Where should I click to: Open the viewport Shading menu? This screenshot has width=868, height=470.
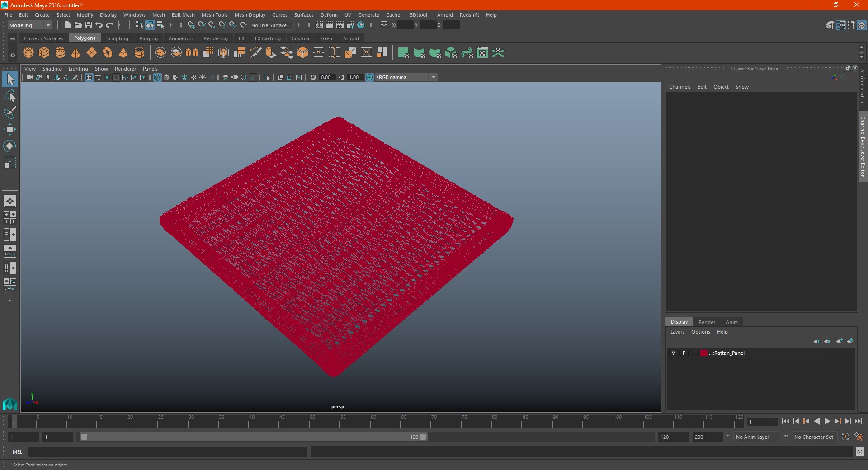coord(52,69)
